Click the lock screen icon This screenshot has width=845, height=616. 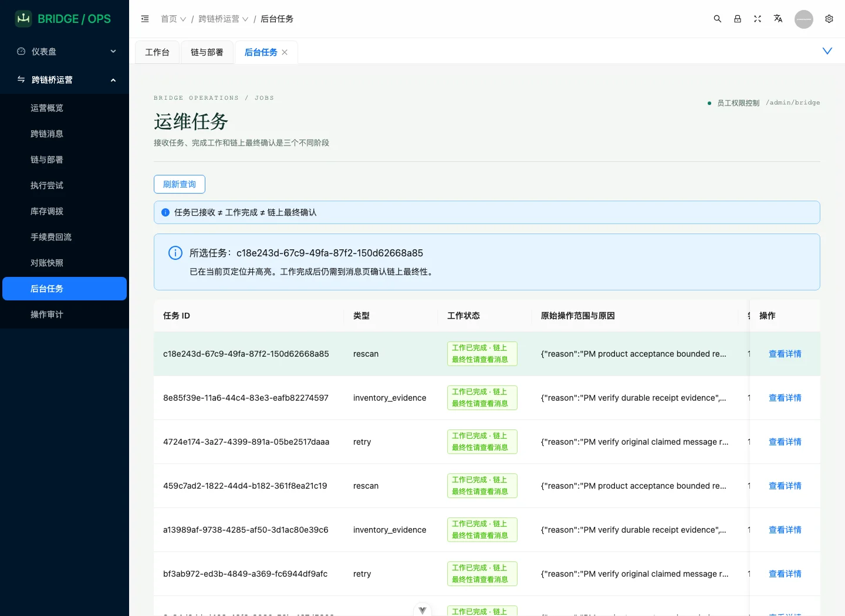(738, 19)
